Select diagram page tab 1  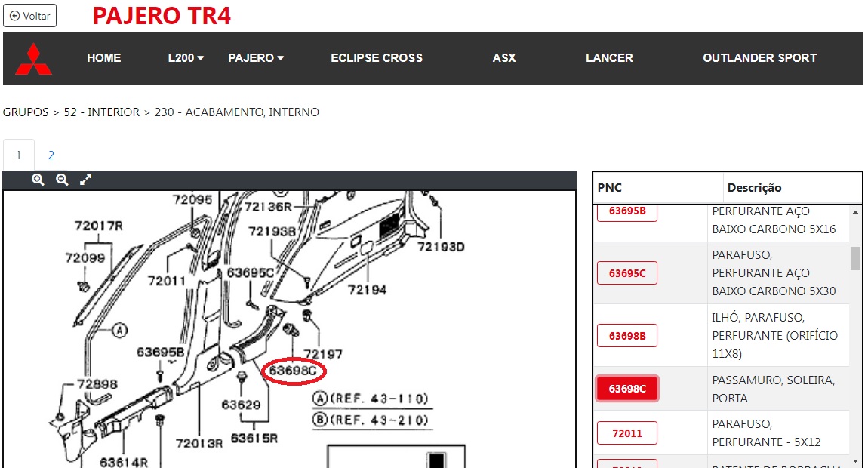pos(19,155)
